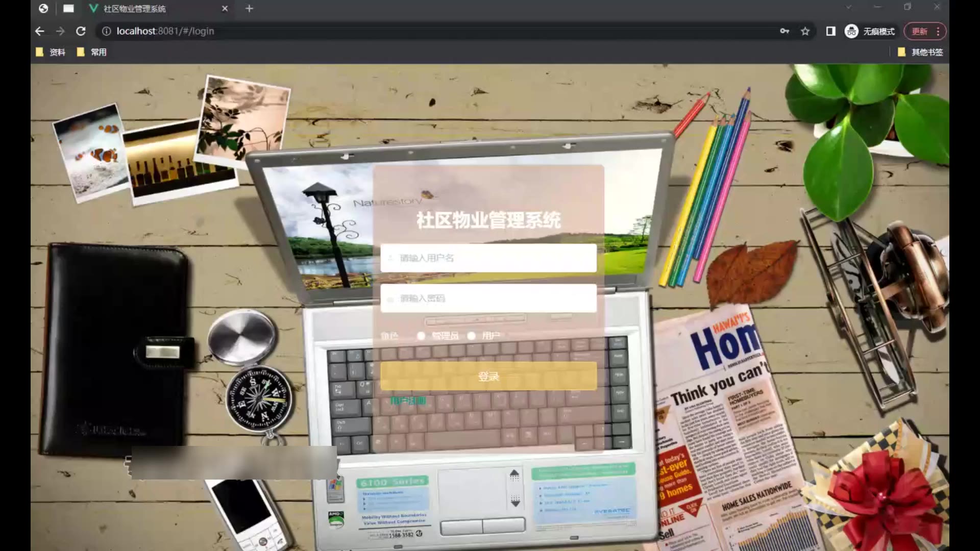Image resolution: width=980 pixels, height=551 pixels.
Task: Open a new browser tab
Action: click(x=249, y=8)
